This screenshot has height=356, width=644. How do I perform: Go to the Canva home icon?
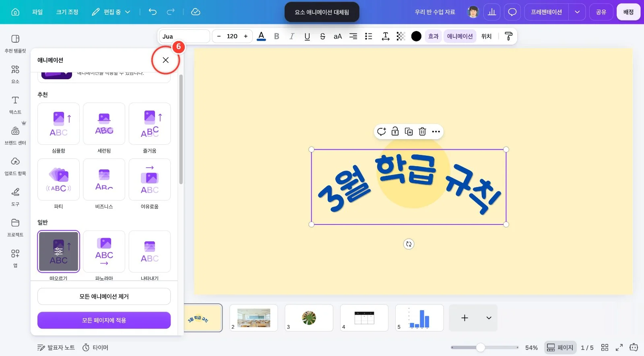click(x=15, y=12)
